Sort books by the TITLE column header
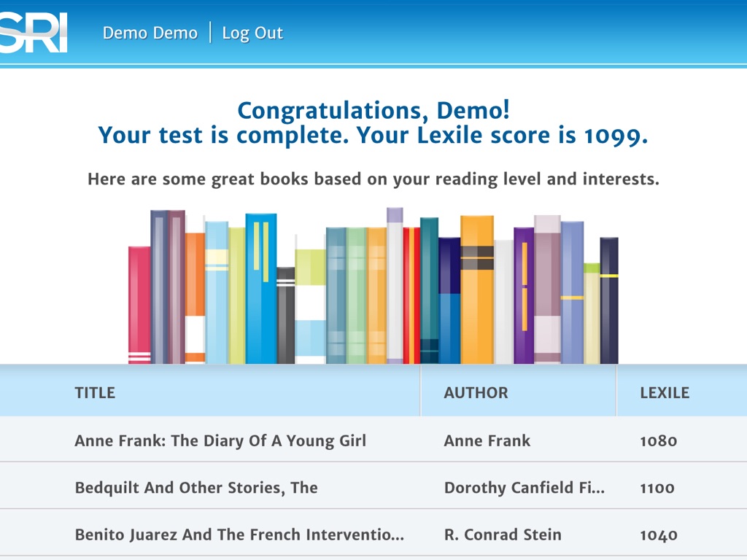747x560 pixels. click(x=95, y=392)
